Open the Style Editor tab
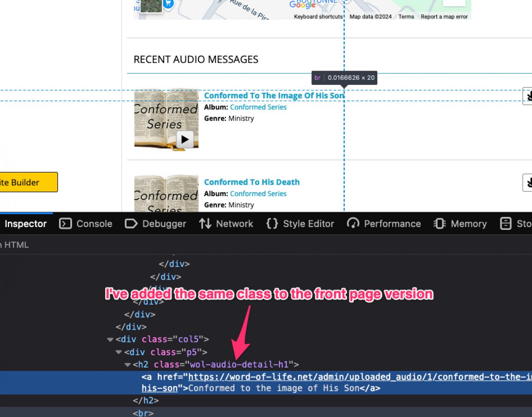The width and height of the screenshot is (532, 417). [300, 224]
